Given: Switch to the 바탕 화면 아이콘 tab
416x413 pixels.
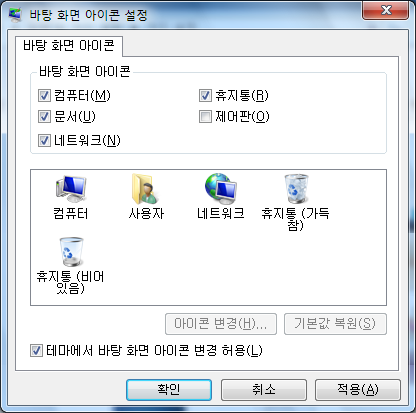Looking at the screenshot, I should click(69, 46).
